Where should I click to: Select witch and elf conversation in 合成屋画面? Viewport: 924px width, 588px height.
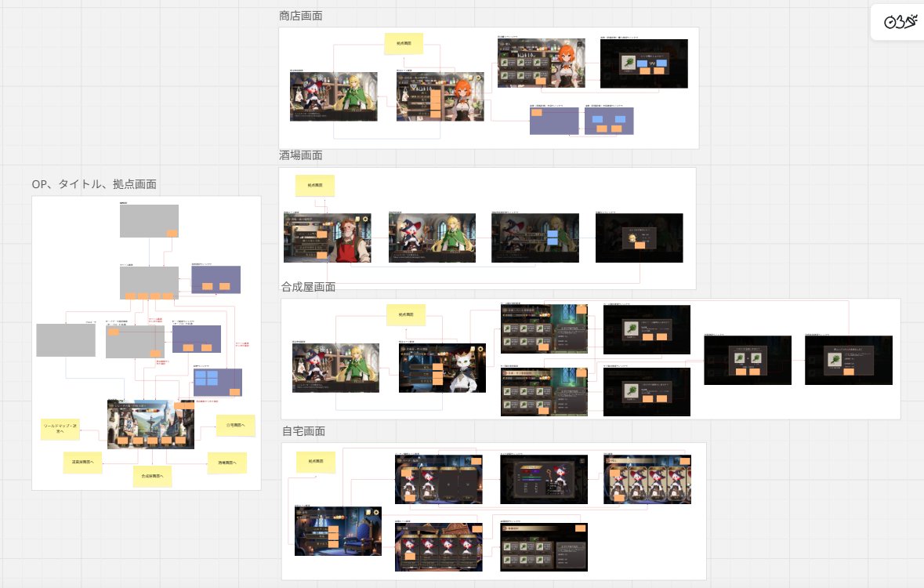pos(336,368)
